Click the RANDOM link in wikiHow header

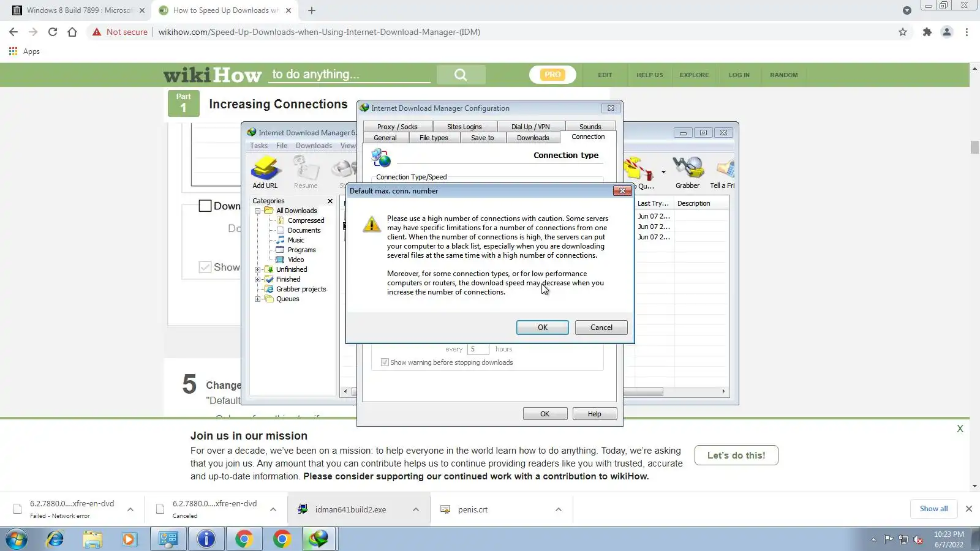point(784,75)
